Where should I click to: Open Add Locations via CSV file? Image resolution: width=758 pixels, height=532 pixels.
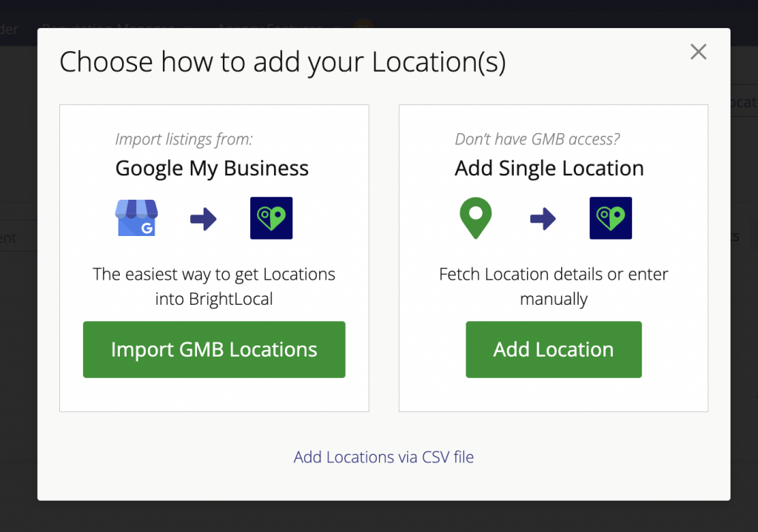coord(383,457)
